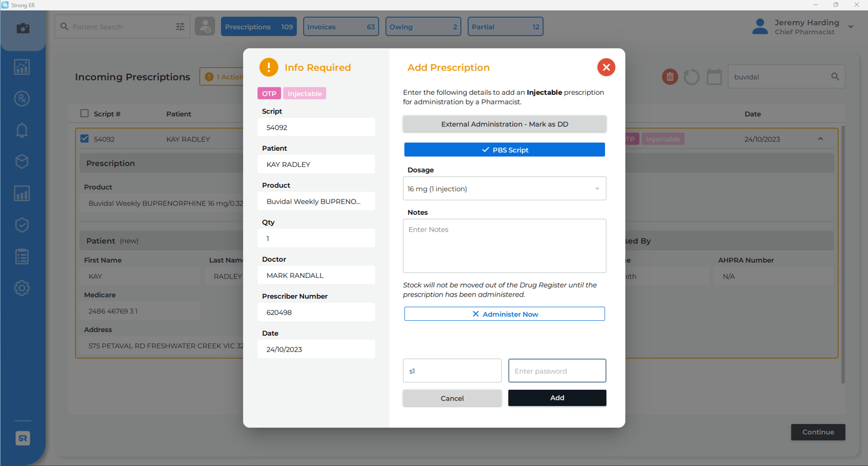Click the prescriptions list vertical scrollbar
868x466 pixels.
842,255
